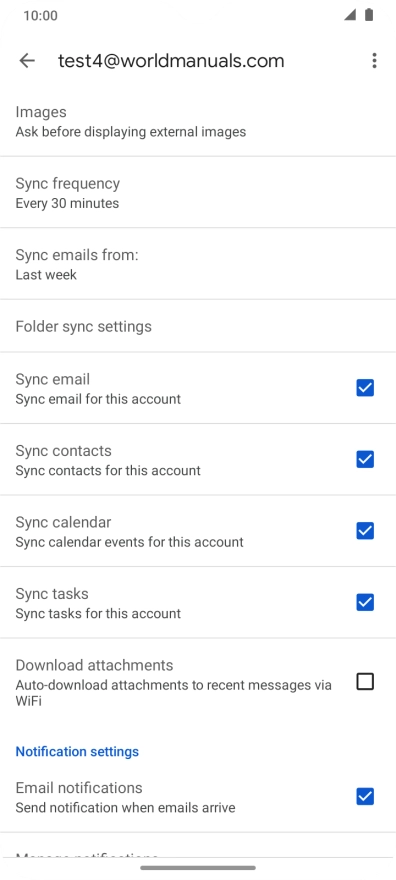Toggle the Email notifications checkbox
Image resolution: width=396 pixels, height=880 pixels.
click(x=365, y=796)
